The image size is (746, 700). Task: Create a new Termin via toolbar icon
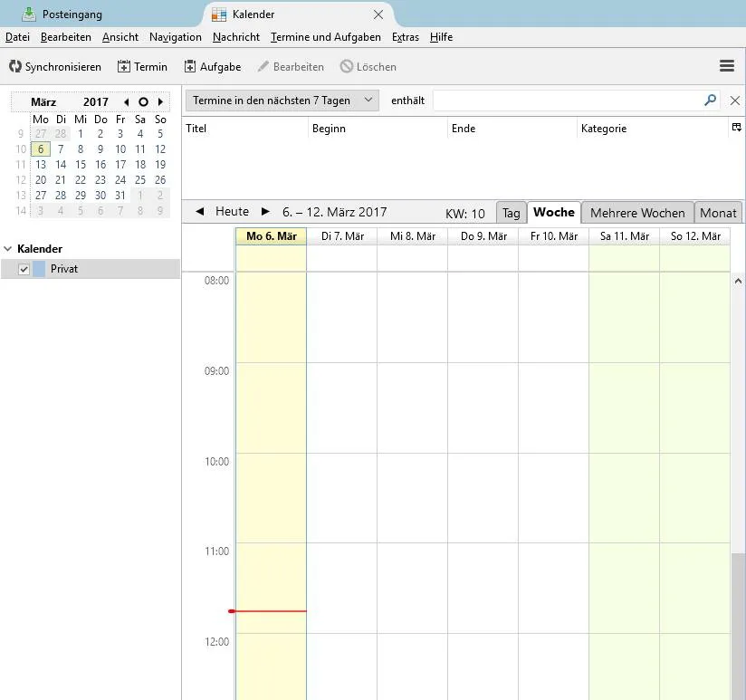pyautogui.click(x=124, y=67)
